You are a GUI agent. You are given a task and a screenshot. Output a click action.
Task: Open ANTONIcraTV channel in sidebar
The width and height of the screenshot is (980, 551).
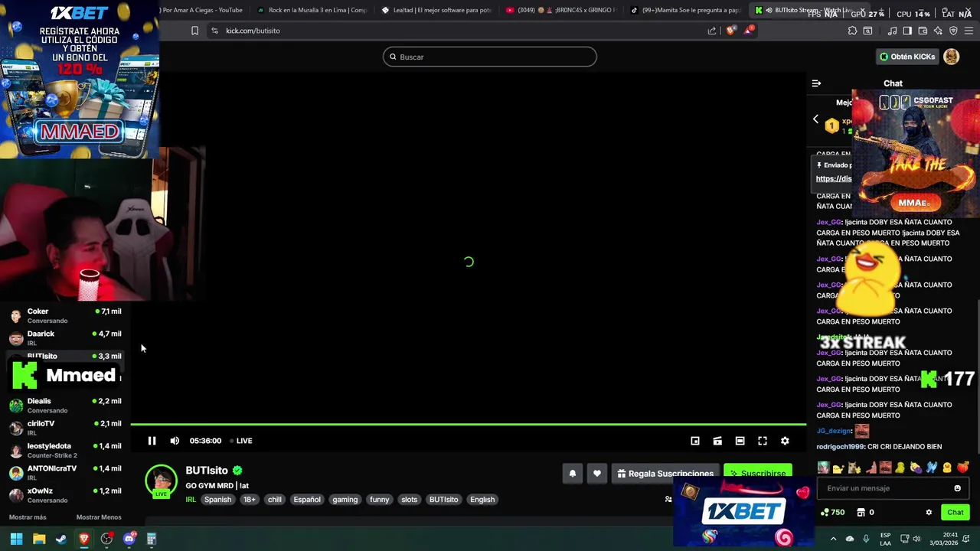point(65,472)
